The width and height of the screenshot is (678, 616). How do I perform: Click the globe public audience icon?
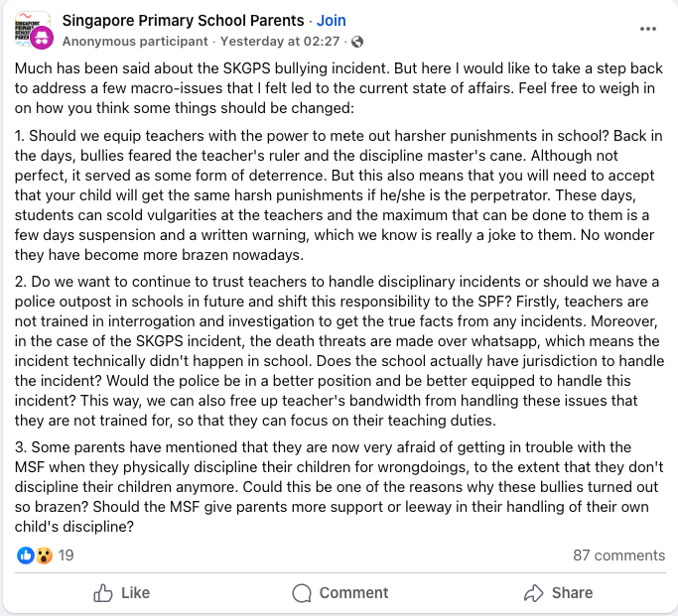357,42
